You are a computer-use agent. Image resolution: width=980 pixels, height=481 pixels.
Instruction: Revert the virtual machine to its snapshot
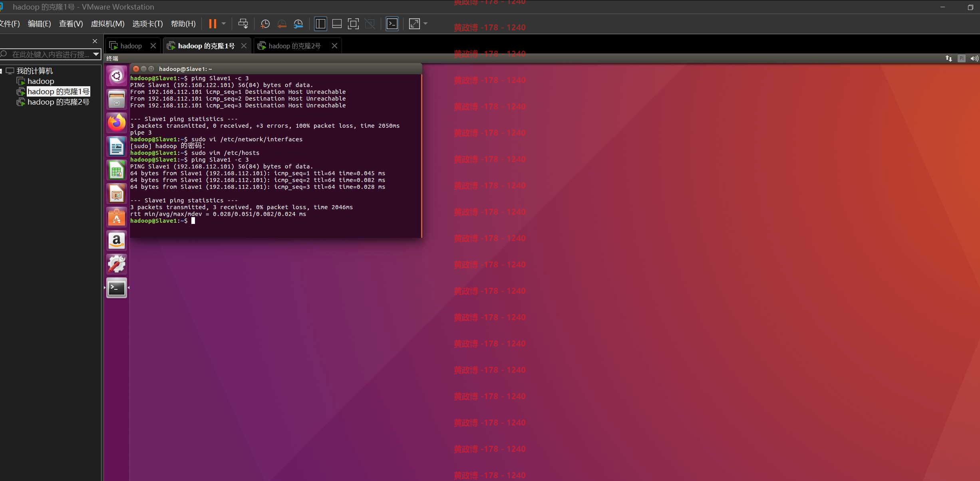(282, 24)
